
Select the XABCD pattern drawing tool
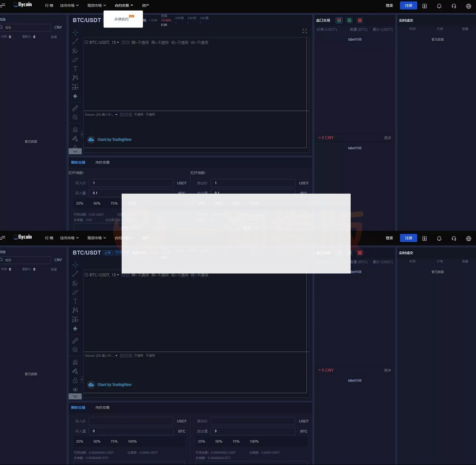pos(75,77)
